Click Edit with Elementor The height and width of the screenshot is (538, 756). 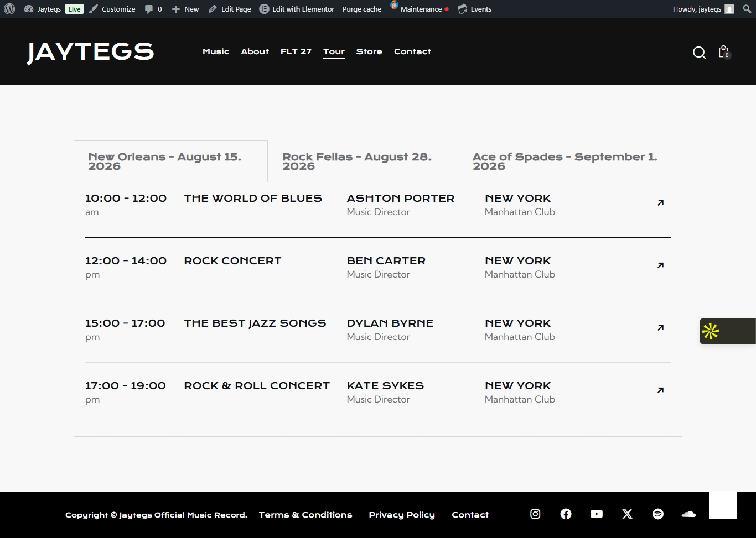click(x=297, y=9)
